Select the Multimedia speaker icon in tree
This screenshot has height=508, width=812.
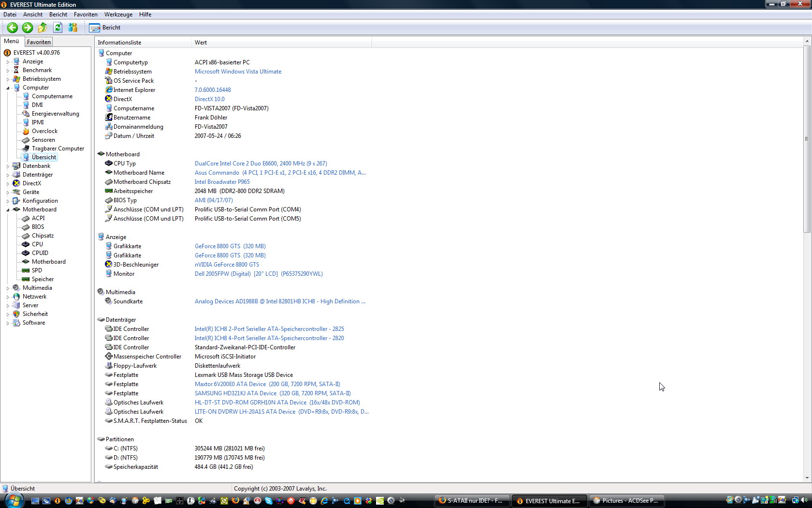[x=16, y=288]
